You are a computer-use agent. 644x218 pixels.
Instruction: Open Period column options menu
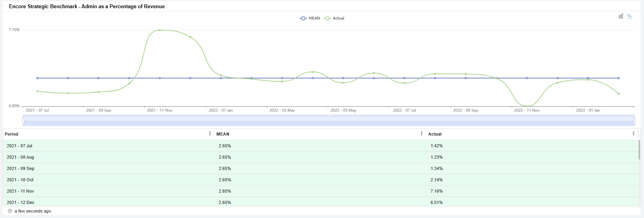click(210, 134)
